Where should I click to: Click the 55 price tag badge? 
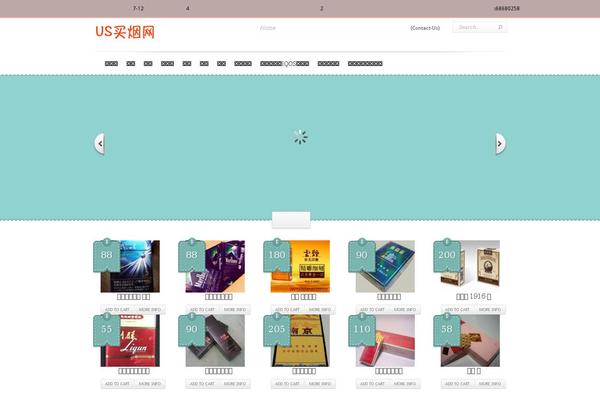point(107,330)
